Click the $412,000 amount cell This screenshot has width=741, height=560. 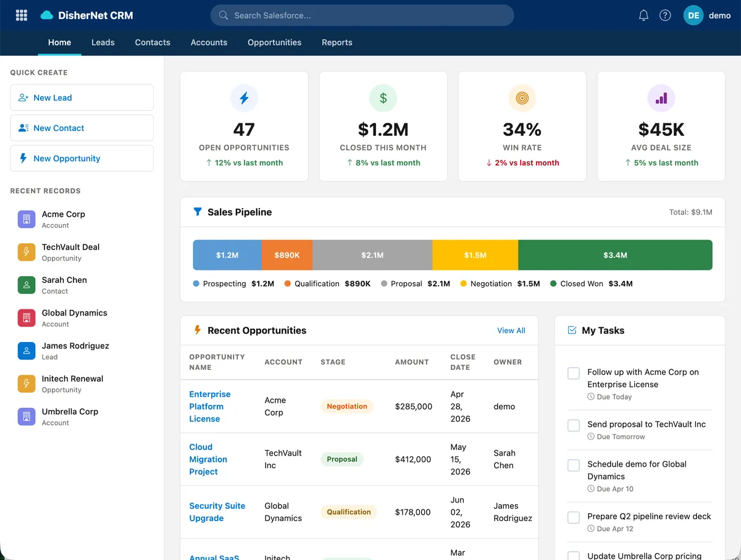click(413, 459)
